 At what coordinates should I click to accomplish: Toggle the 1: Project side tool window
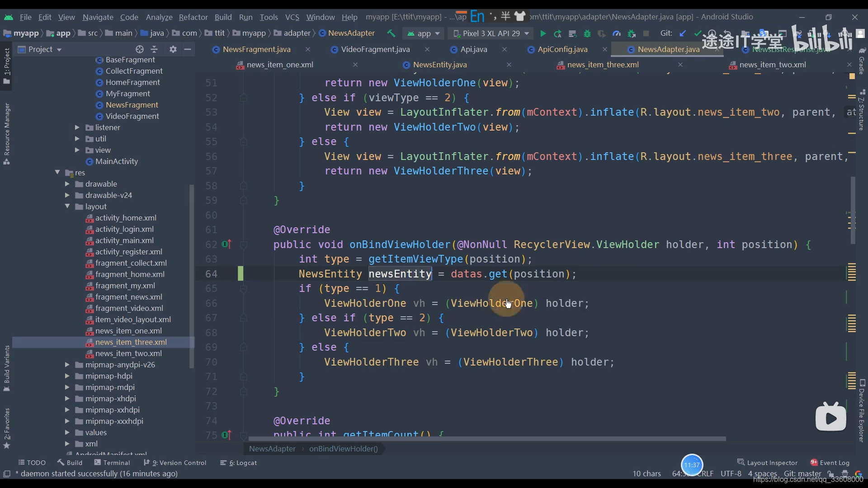pyautogui.click(x=6, y=66)
